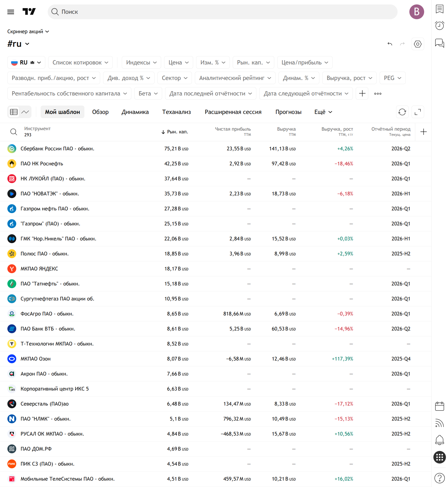Viewport: 448px width, 487px height.
Task: Redo the screener change
Action: click(402, 44)
